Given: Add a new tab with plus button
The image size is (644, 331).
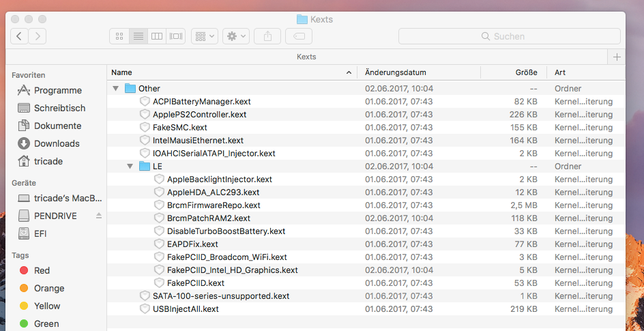Looking at the screenshot, I should 617,57.
